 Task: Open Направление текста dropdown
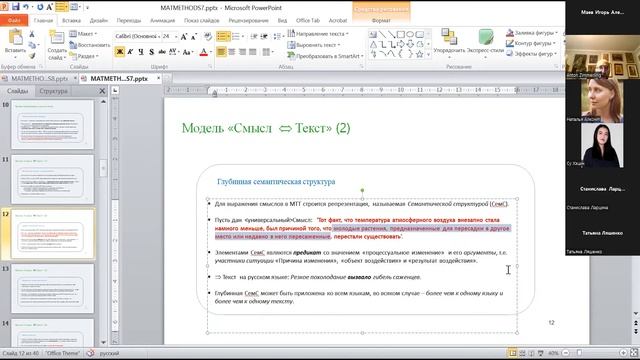point(318,33)
